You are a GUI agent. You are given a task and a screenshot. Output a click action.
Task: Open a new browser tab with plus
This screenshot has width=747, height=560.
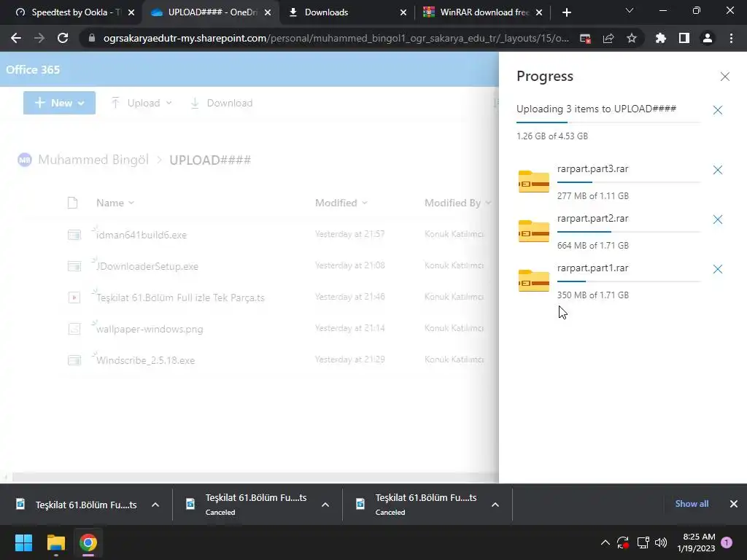coord(566,12)
